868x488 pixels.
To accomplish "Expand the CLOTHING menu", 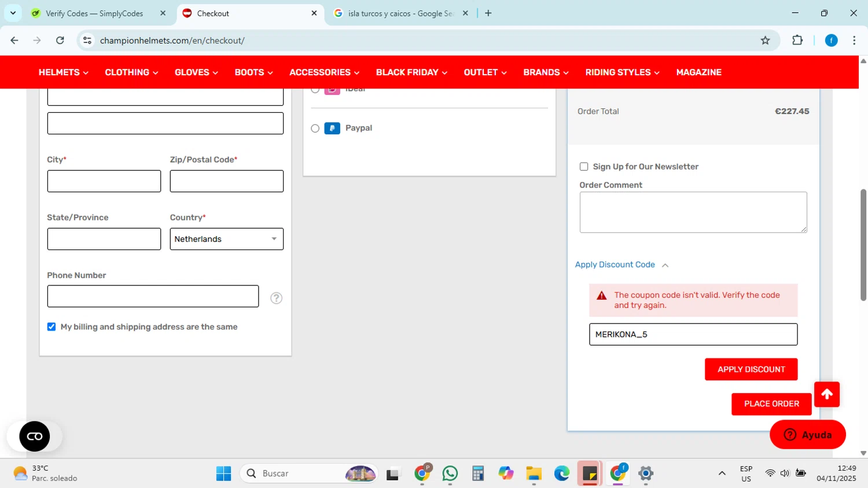I will (131, 72).
